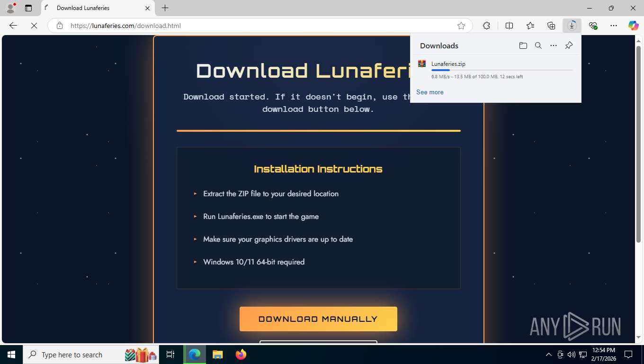644x364 pixels.
Task: Open the Windows Start menu
Action: (x=11, y=355)
